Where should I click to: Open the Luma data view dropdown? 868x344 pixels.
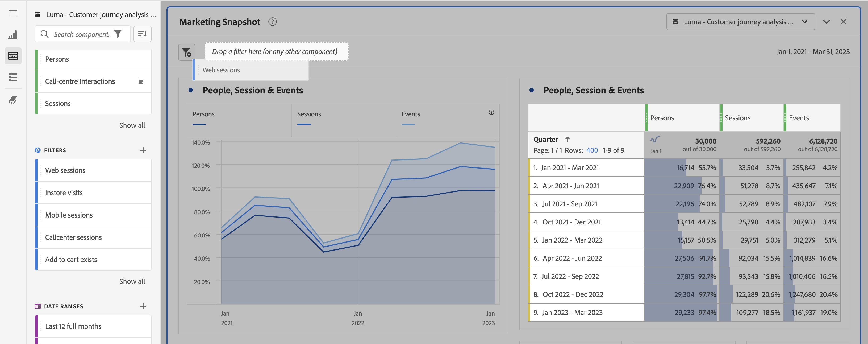click(x=740, y=22)
